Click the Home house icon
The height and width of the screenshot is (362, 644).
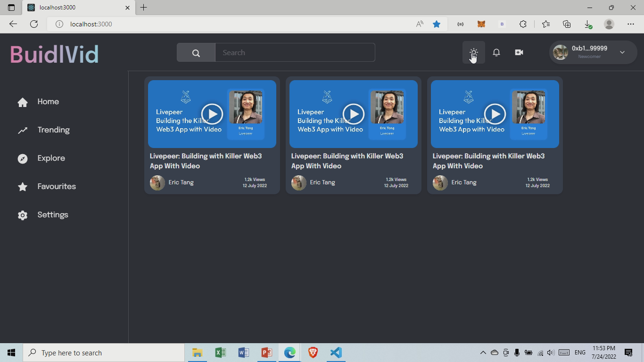tap(23, 102)
